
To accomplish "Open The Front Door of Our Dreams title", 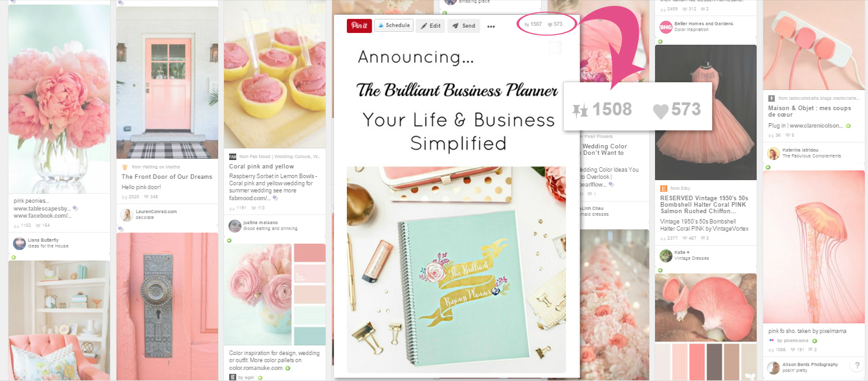I will pos(166,176).
